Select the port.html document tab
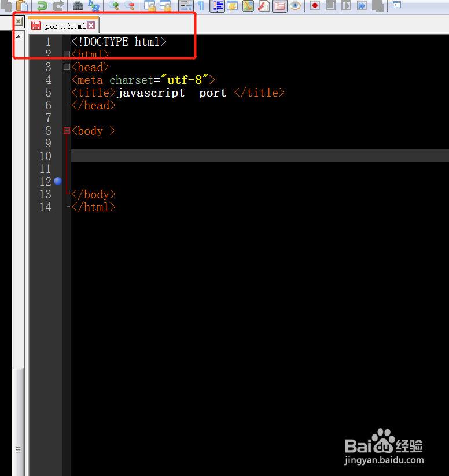The width and height of the screenshot is (449, 476). [65, 27]
